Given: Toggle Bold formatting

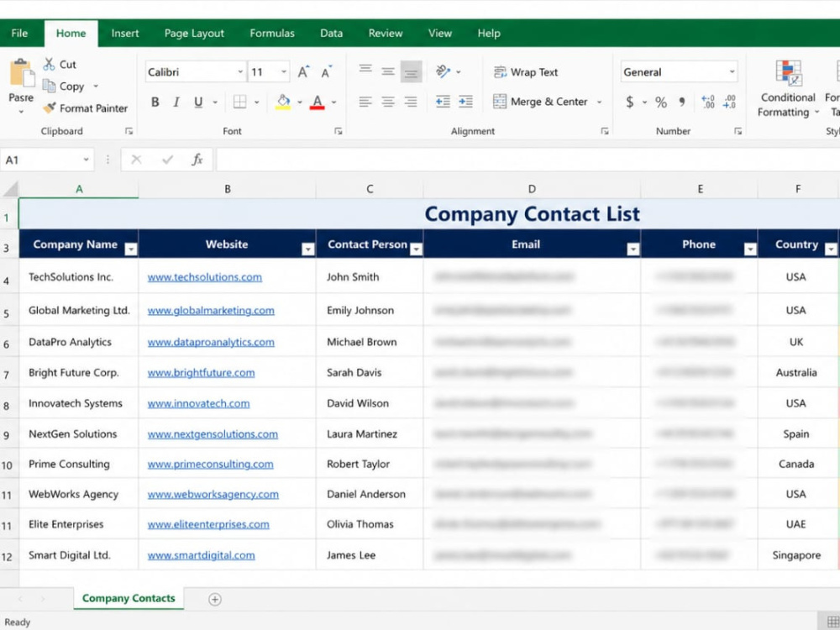Looking at the screenshot, I should tap(155, 102).
